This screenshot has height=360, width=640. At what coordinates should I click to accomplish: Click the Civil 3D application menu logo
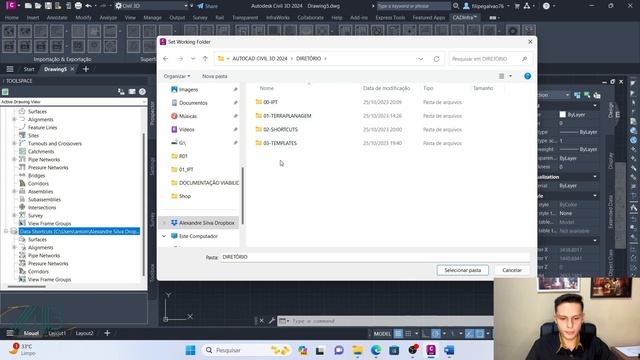[x=11, y=5]
